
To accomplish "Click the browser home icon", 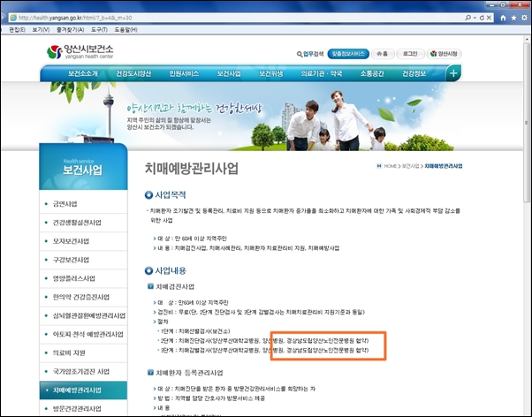I will [x=503, y=18].
